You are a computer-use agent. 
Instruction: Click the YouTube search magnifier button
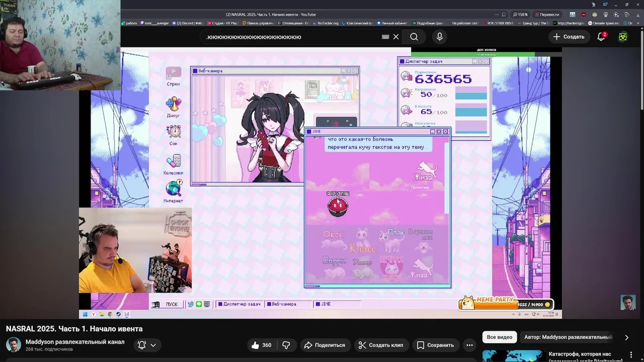(414, 37)
